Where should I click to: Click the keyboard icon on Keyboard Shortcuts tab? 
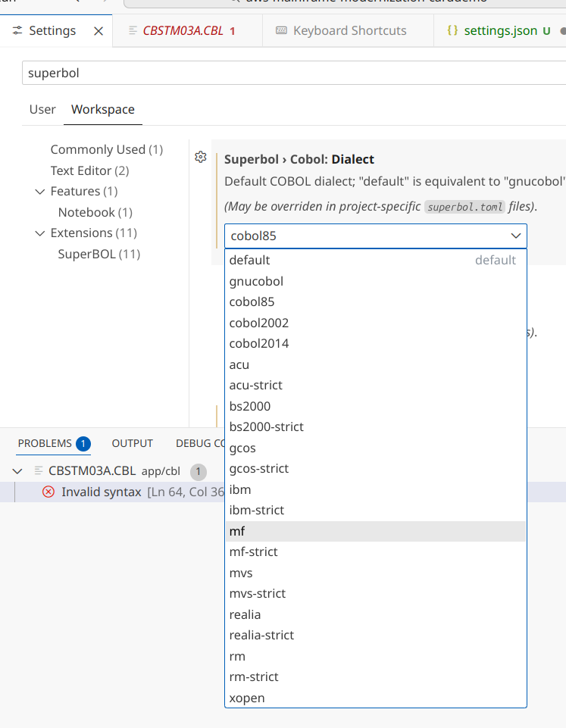pyautogui.click(x=281, y=31)
